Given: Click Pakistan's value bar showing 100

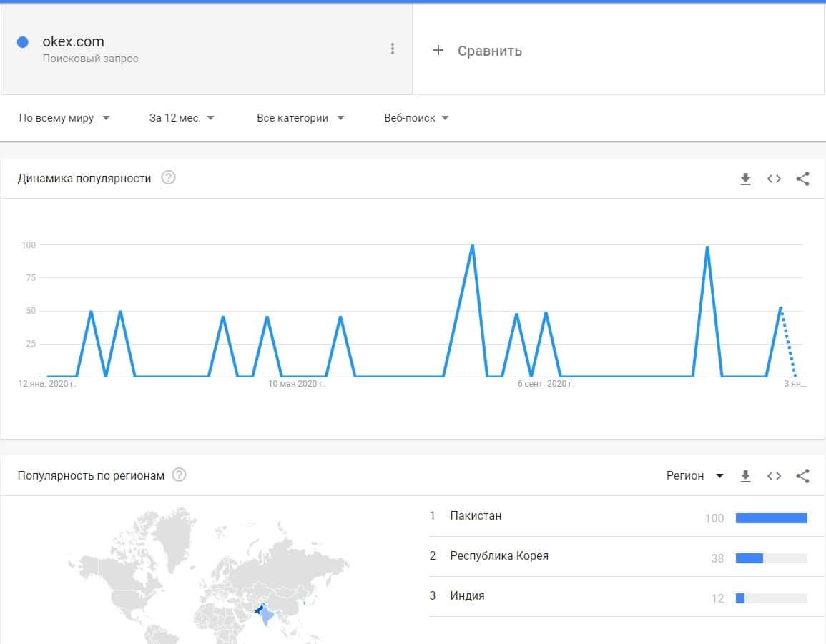Looking at the screenshot, I should [771, 518].
